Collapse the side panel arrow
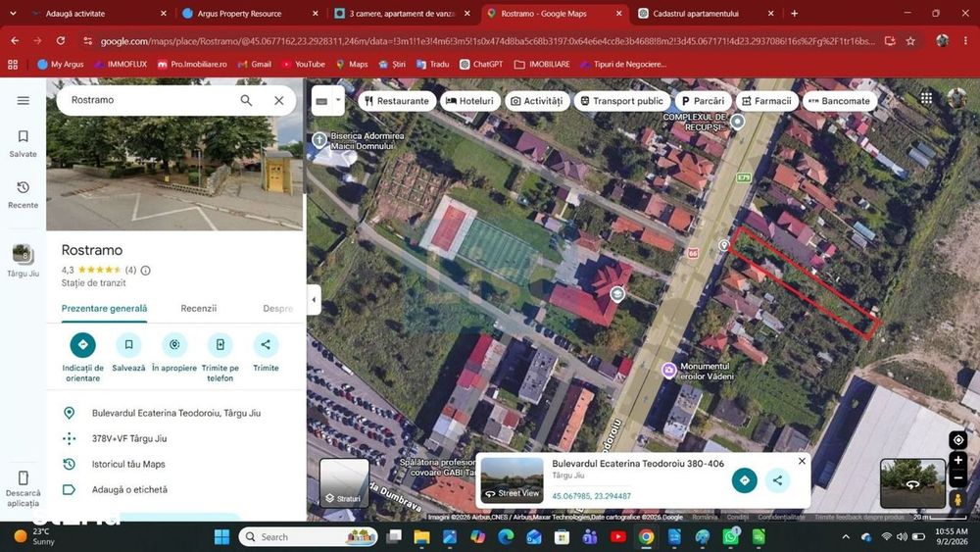 pyautogui.click(x=314, y=299)
